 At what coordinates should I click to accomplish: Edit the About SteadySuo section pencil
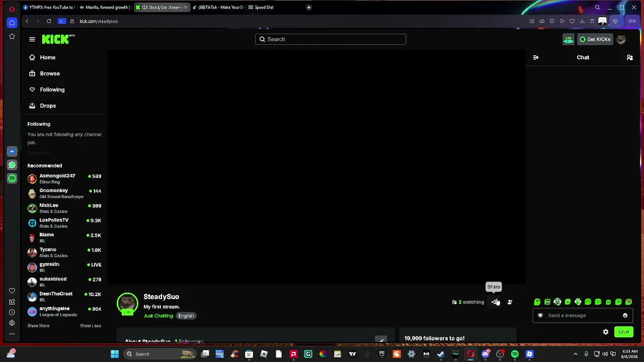point(381,340)
